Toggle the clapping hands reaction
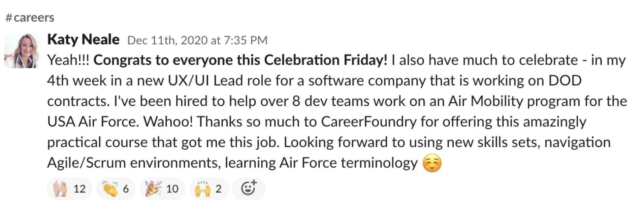Screen dimensions: 644x209 116,189
